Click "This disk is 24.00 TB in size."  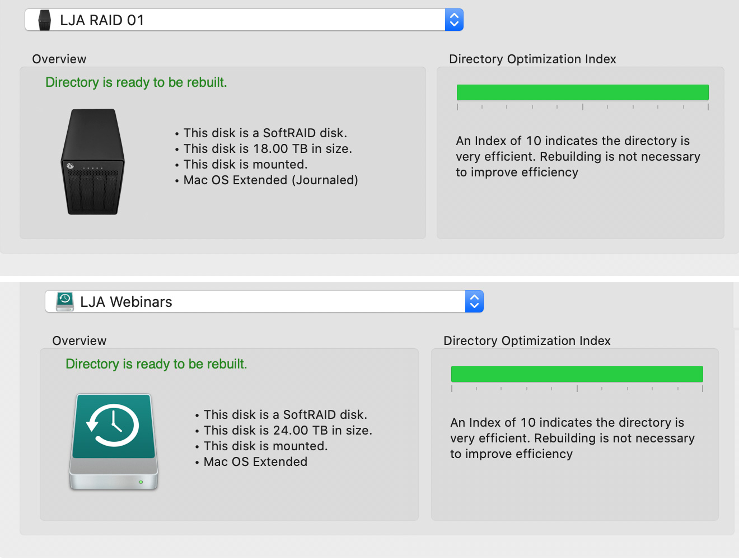(x=288, y=431)
